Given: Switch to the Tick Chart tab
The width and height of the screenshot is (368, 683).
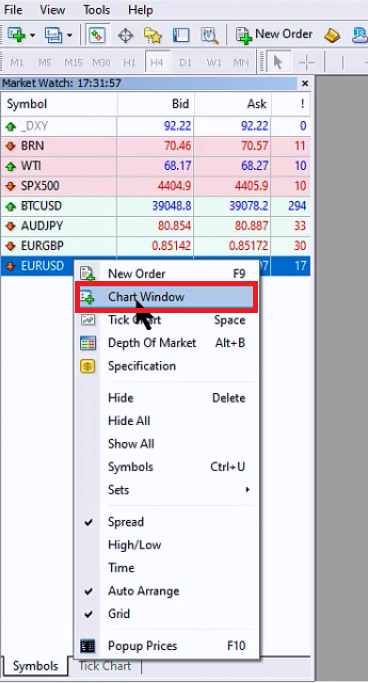Looking at the screenshot, I should coord(105,666).
